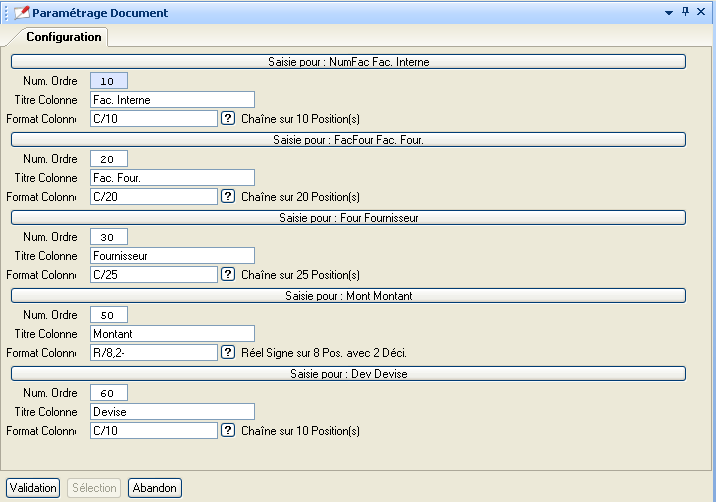Click section header Saisie pour Mont Montant
Screen dimensions: 716x502
coord(348,296)
